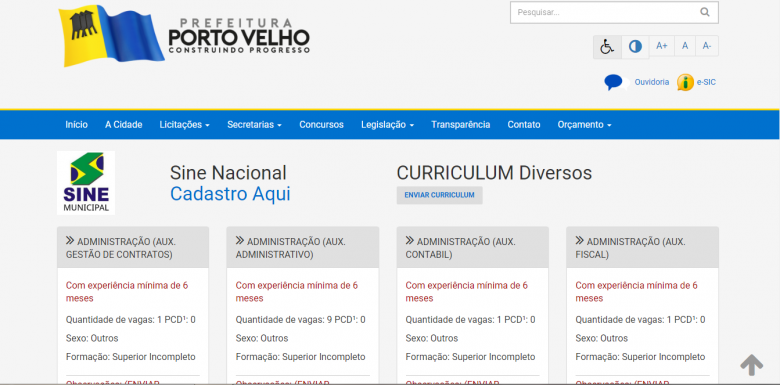Expand the Legislação dropdown
The width and height of the screenshot is (780, 385).
click(388, 125)
